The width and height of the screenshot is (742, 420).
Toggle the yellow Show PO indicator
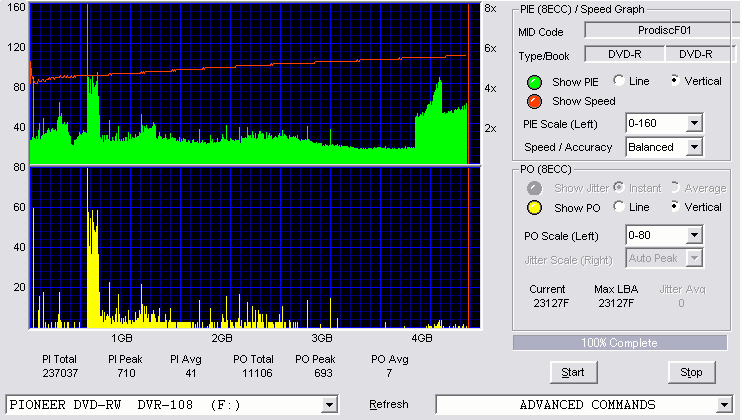[534, 208]
